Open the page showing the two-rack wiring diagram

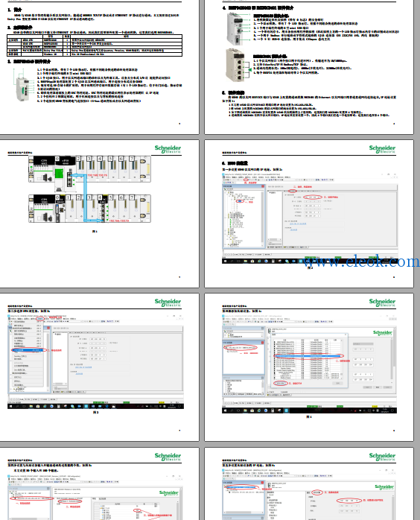pyautogui.click(x=100, y=214)
